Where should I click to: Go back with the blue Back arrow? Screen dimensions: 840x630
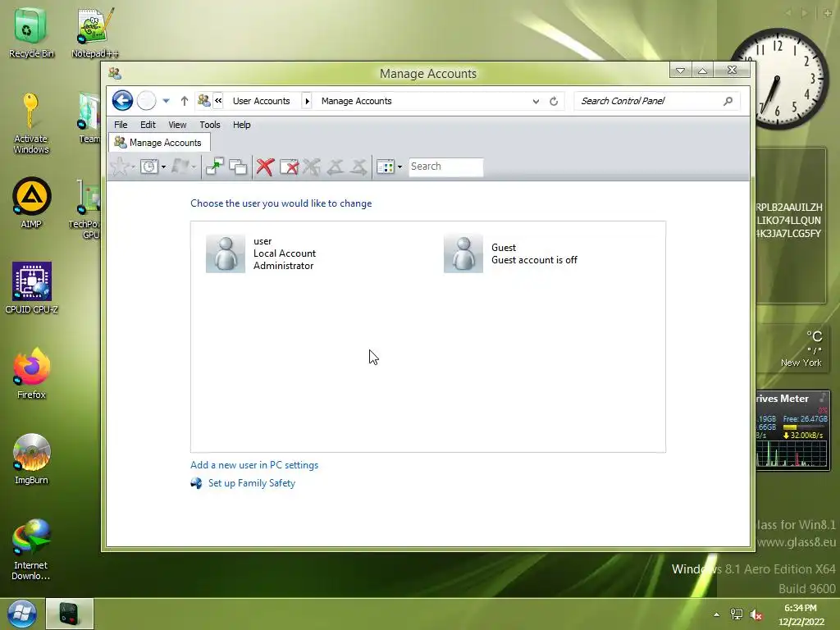pos(123,101)
